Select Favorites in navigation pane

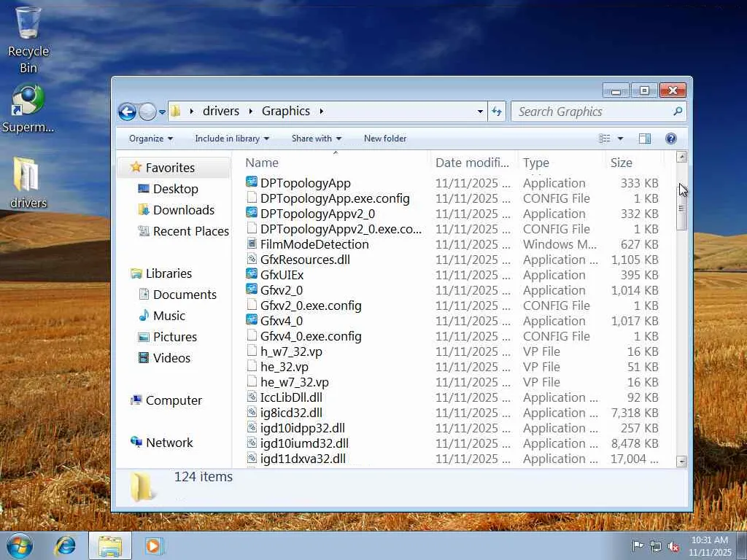170,168
